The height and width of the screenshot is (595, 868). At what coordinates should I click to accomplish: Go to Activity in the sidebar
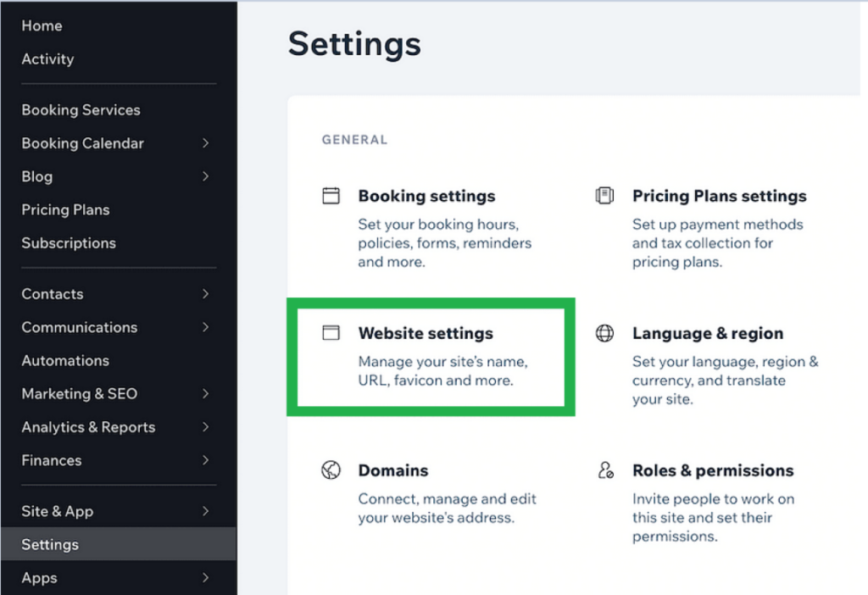[x=47, y=58]
